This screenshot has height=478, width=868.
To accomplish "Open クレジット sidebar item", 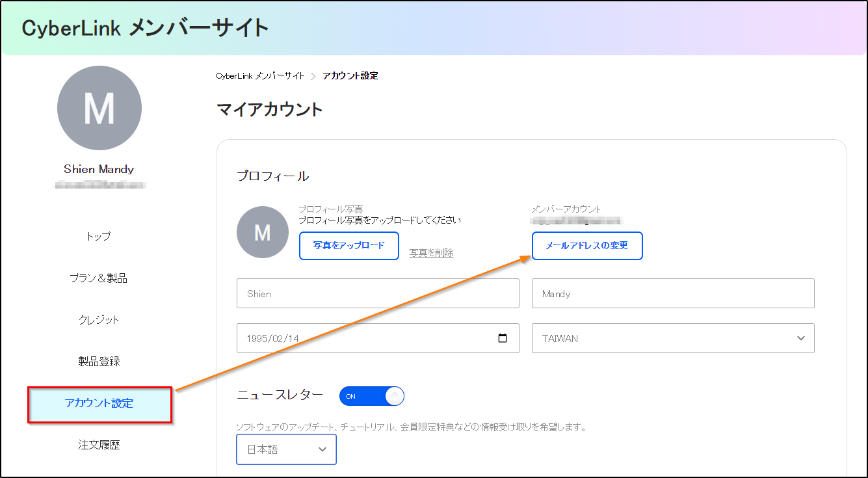I will pos(99,320).
